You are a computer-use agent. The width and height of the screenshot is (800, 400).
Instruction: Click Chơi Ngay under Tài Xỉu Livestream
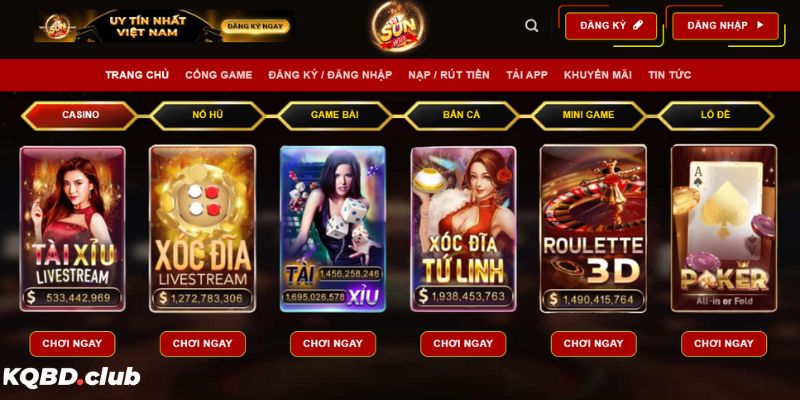point(72,344)
